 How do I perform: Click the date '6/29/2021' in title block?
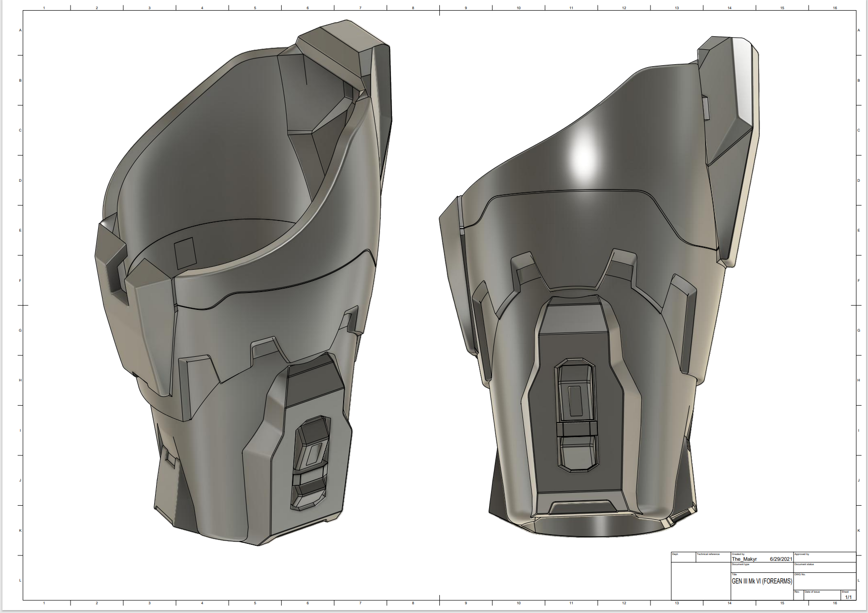[781, 559]
